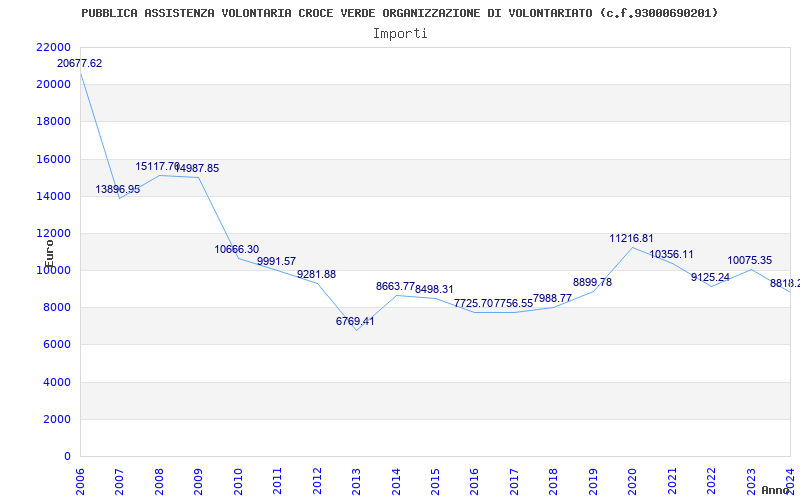Select the 8663.77 data label
Viewport: 800px width, 500px height.
(x=395, y=286)
